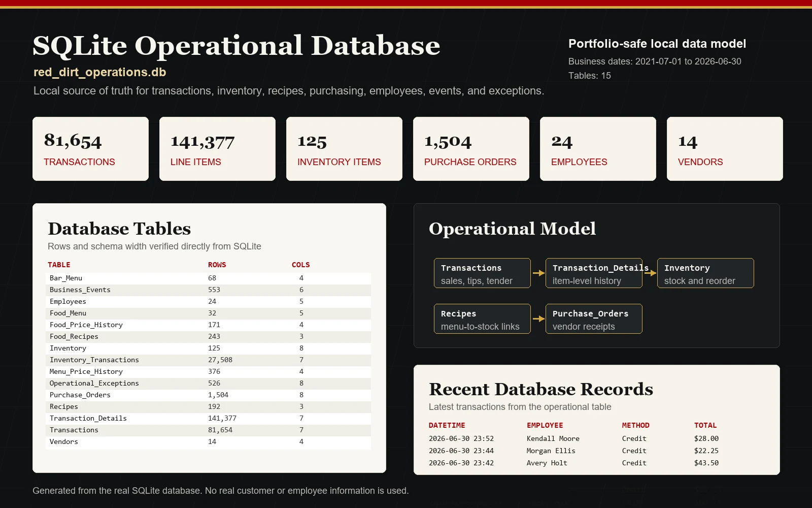
Task: Select the Transaction_Details row in Database Tables
Action: click(208, 418)
